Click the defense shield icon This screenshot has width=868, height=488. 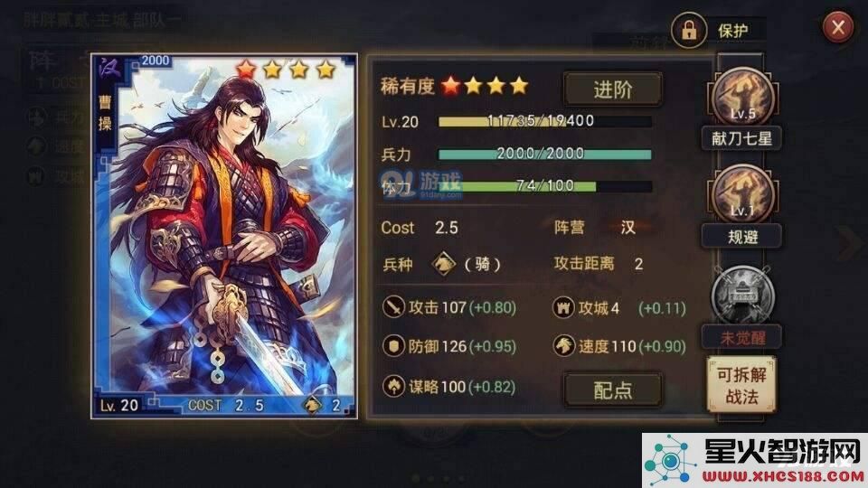click(393, 346)
